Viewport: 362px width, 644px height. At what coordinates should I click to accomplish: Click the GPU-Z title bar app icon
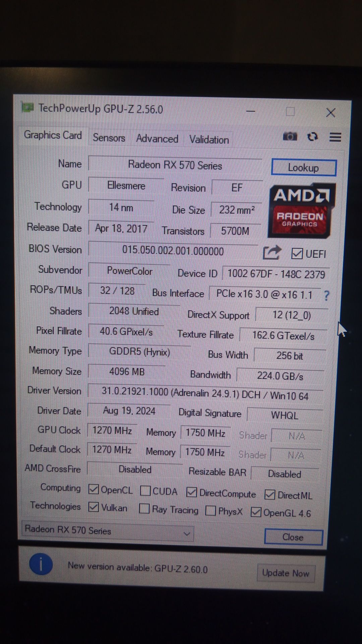click(28, 107)
